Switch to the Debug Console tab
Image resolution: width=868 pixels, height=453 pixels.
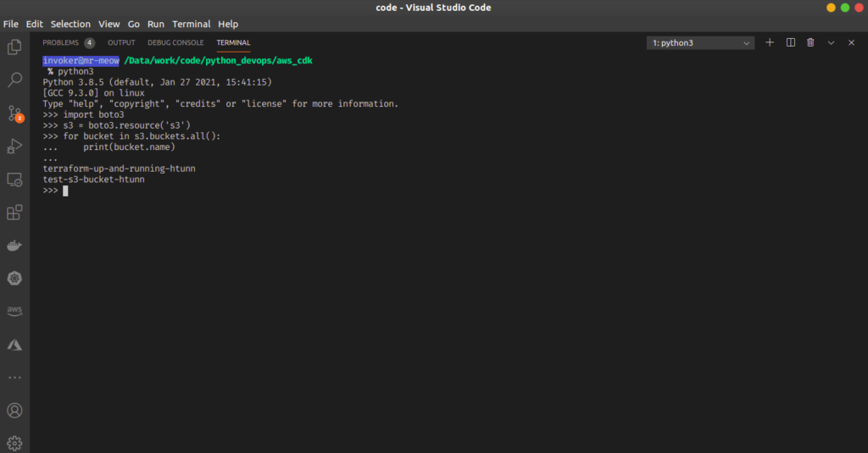click(175, 42)
